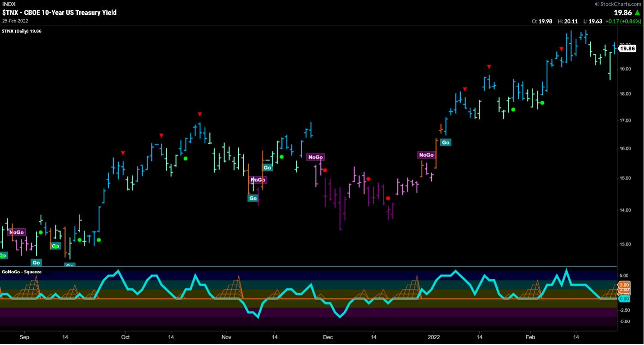Click the Oct label on the time axis
The image size is (644, 345).
(x=126, y=337)
